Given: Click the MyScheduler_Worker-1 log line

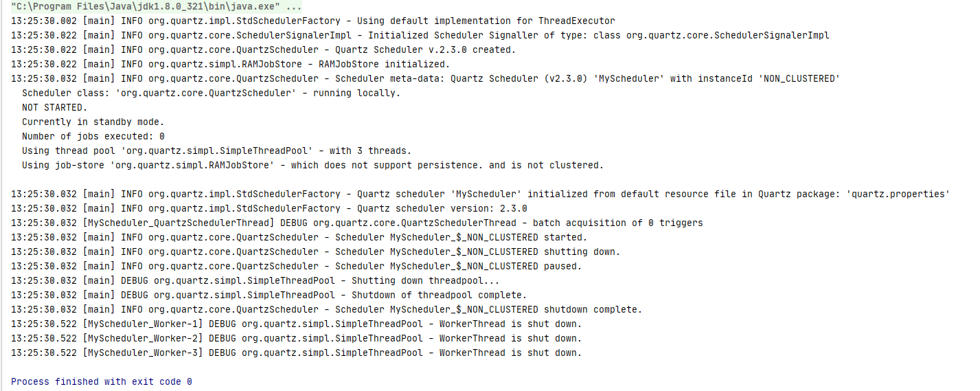Looking at the screenshot, I should pos(297,324).
